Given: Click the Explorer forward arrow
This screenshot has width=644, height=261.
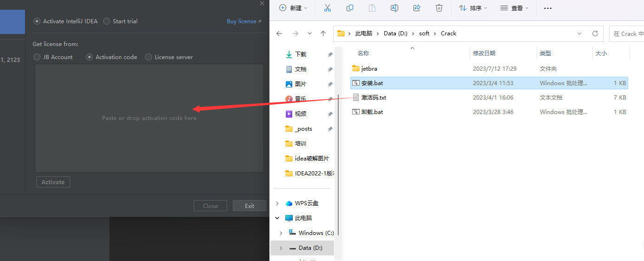Looking at the screenshot, I should 295,33.
